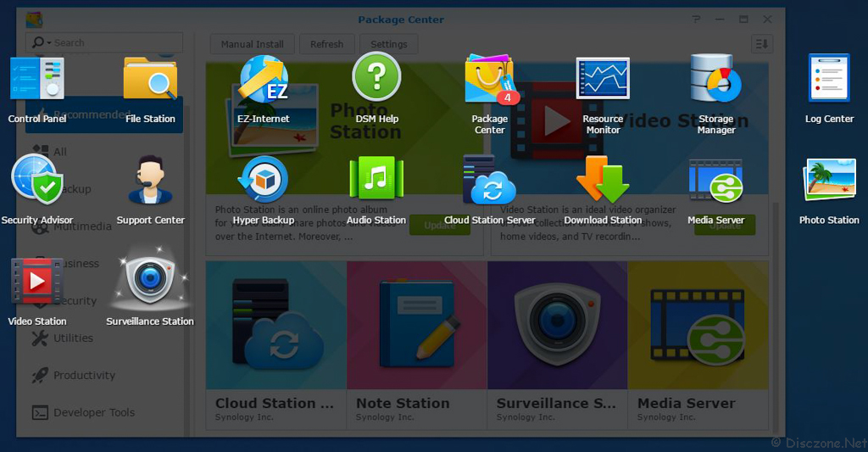The height and width of the screenshot is (452, 868).
Task: Open Download Station
Action: 603,179
